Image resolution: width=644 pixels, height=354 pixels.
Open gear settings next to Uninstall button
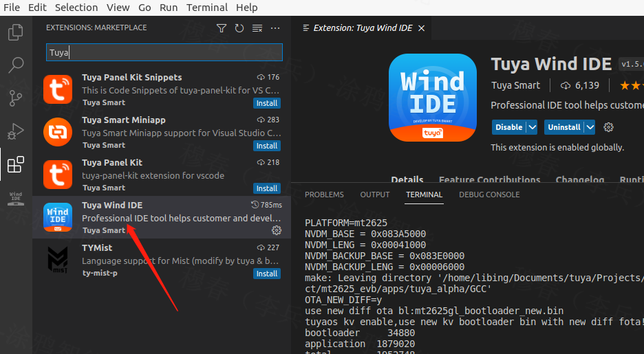[x=608, y=127]
